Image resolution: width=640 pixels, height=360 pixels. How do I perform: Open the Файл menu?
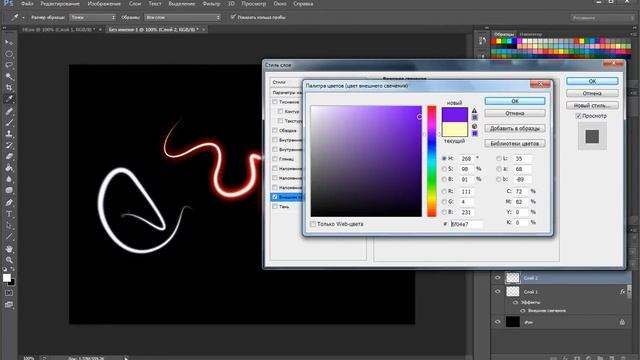click(x=27, y=4)
